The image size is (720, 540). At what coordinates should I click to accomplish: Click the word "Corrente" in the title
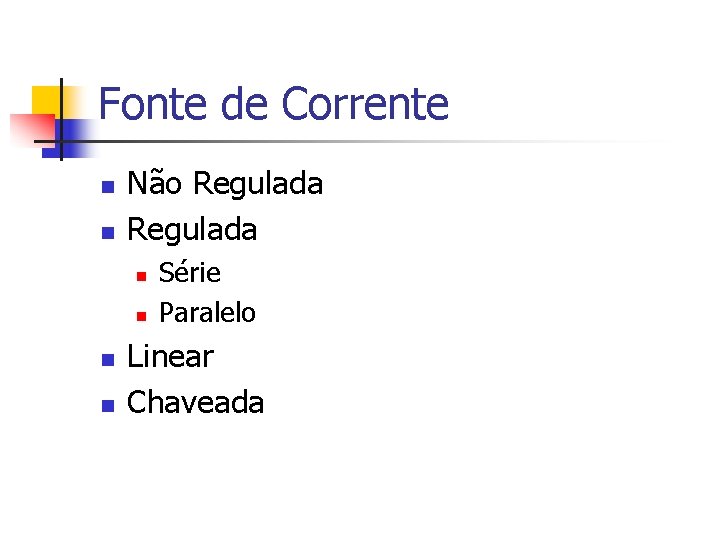365,105
